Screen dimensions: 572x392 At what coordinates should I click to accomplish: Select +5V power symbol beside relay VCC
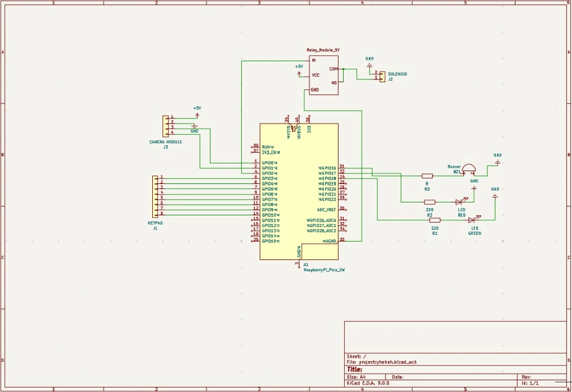299,72
